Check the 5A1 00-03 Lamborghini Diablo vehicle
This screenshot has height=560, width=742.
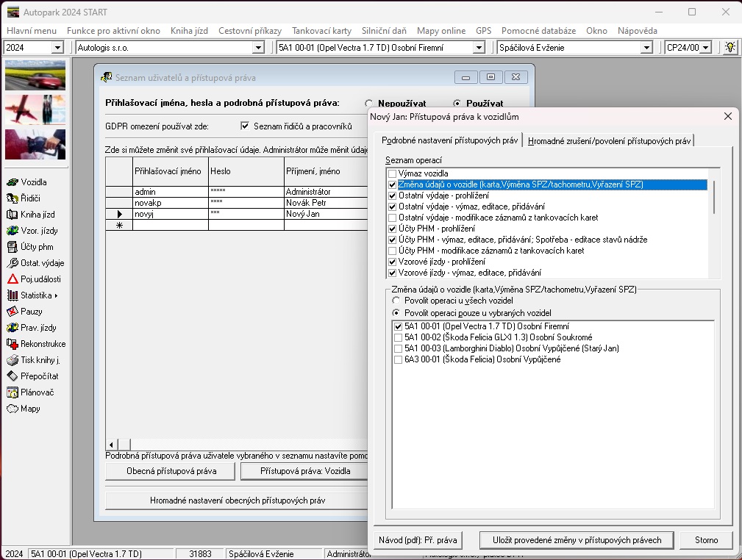(398, 348)
